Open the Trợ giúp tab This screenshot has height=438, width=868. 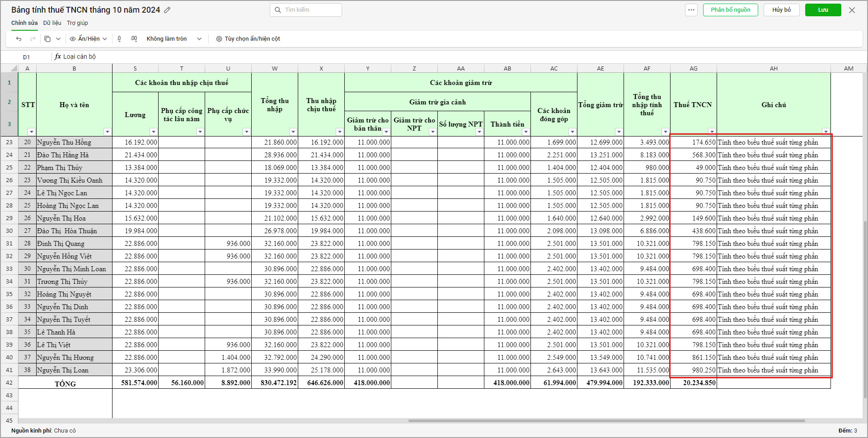[x=77, y=23]
